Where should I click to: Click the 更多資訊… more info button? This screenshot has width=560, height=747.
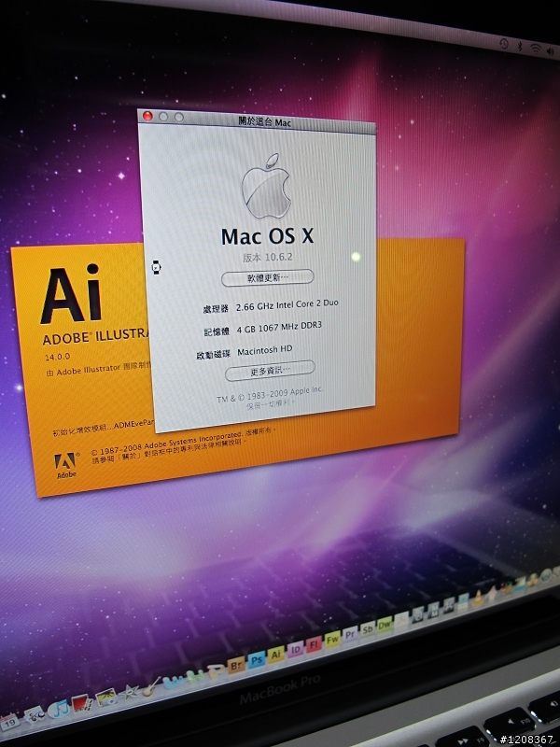pos(270,370)
